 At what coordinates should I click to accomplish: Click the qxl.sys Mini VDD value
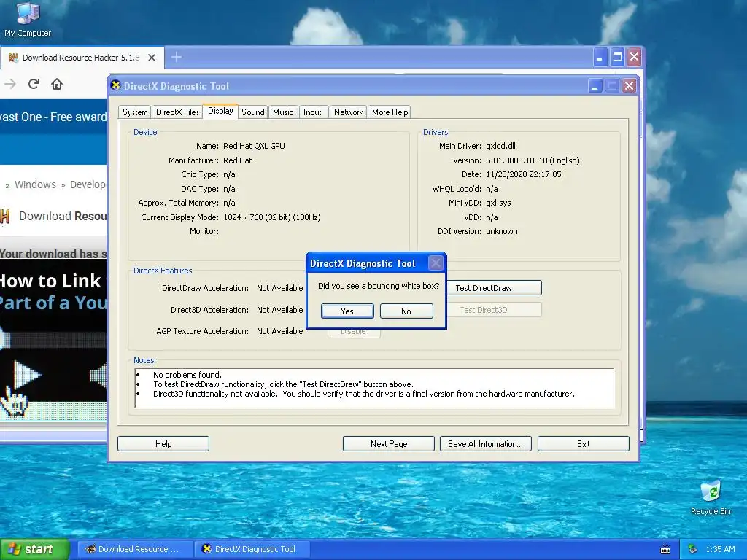pos(498,203)
